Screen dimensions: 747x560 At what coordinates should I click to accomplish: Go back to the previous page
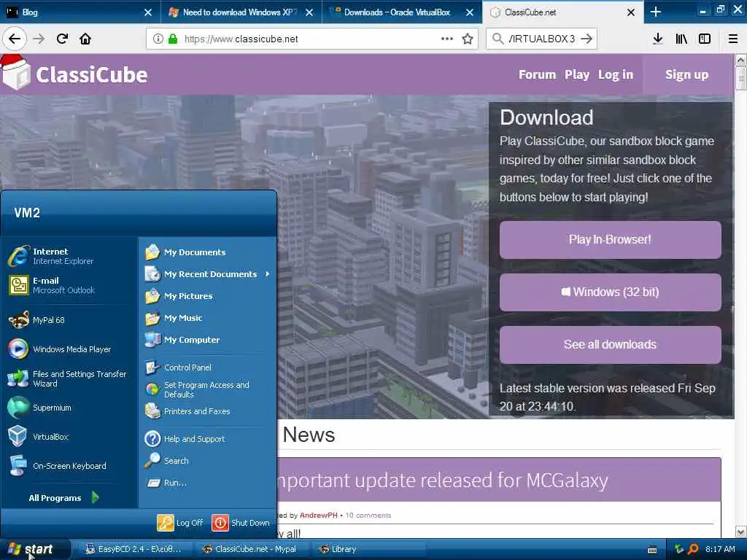pyautogui.click(x=15, y=39)
